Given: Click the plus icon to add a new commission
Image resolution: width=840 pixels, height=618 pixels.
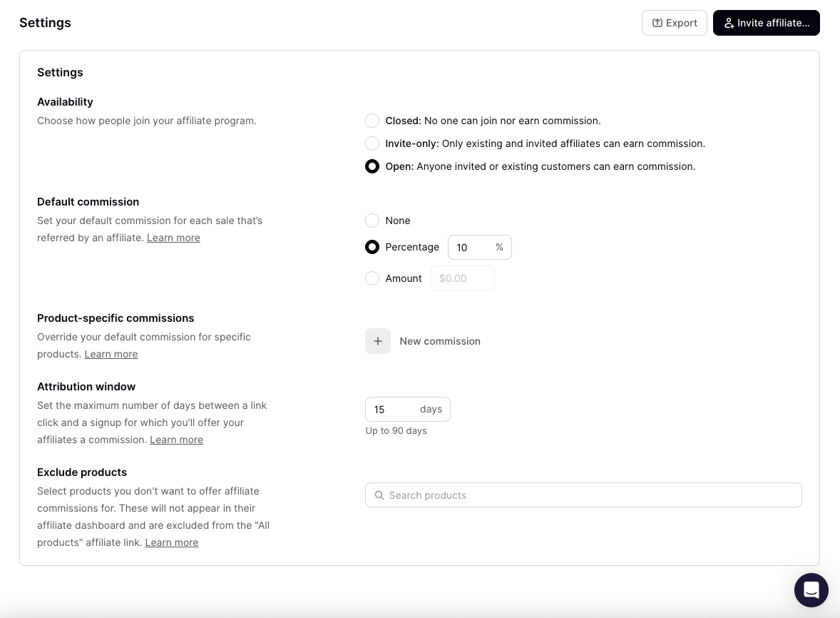Looking at the screenshot, I should [378, 341].
